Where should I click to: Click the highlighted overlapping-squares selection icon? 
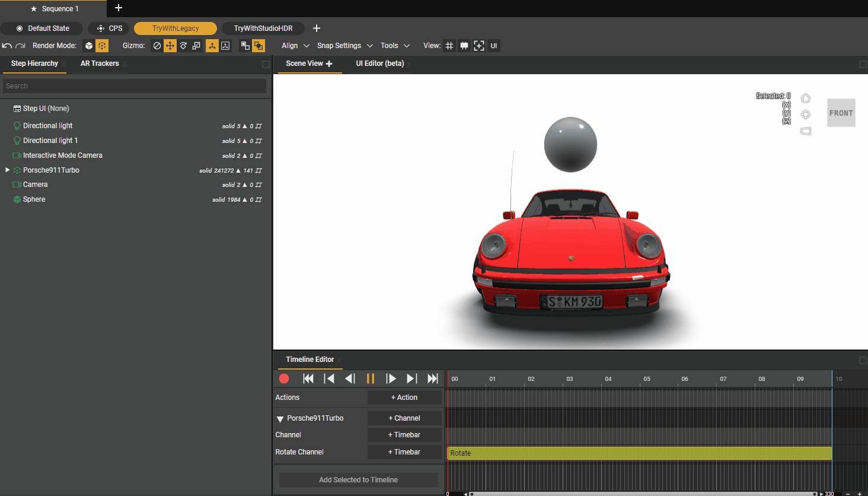point(259,46)
